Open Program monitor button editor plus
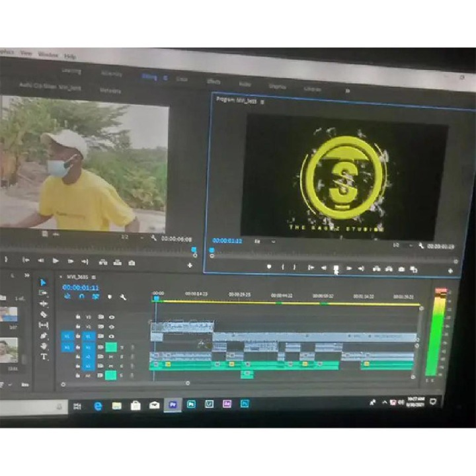This screenshot has width=476, height=476. (x=450, y=271)
